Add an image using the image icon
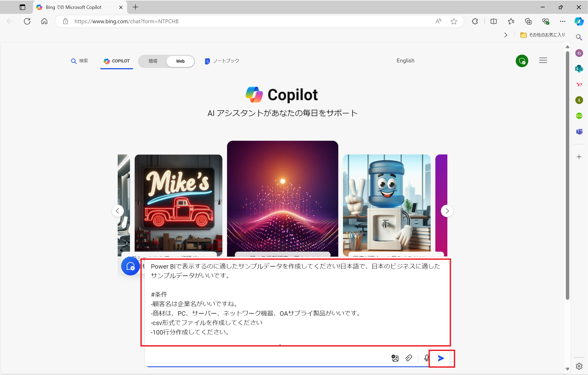 395,358
